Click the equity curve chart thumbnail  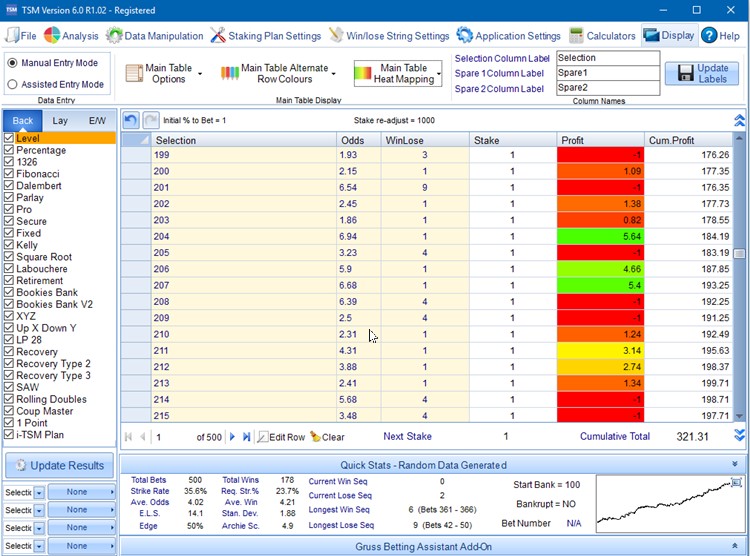click(x=668, y=502)
